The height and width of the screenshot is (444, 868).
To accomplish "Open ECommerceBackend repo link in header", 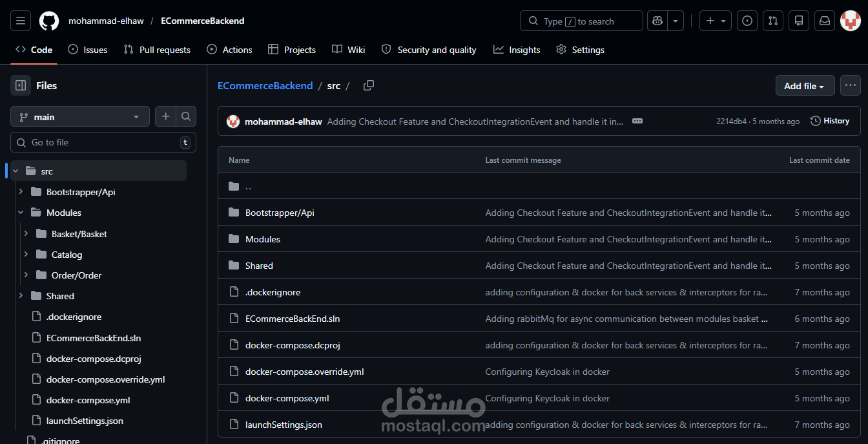I will (203, 21).
